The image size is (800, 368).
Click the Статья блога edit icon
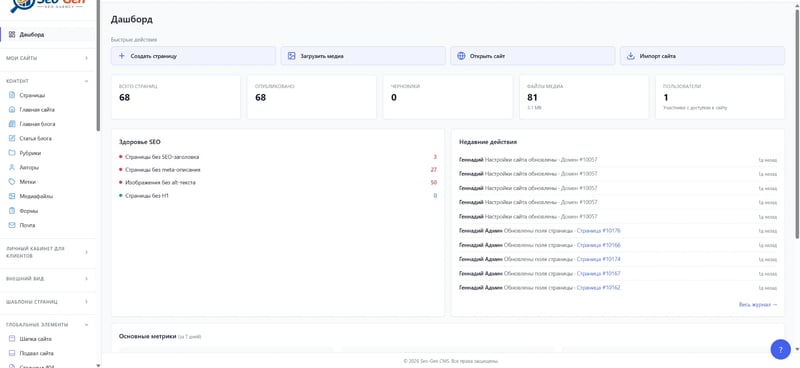tap(12, 138)
